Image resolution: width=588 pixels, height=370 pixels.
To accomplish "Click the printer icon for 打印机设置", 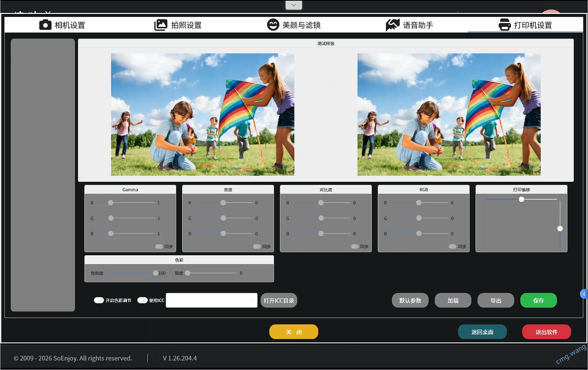I will tap(505, 25).
